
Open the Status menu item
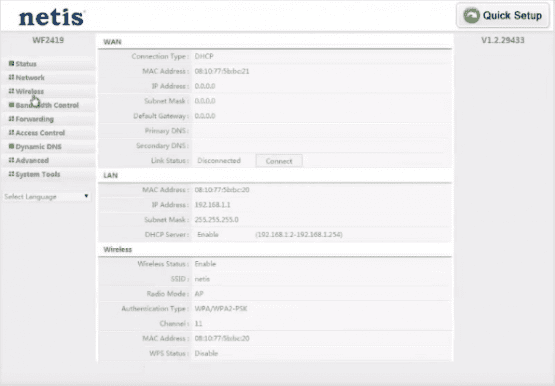click(26, 64)
